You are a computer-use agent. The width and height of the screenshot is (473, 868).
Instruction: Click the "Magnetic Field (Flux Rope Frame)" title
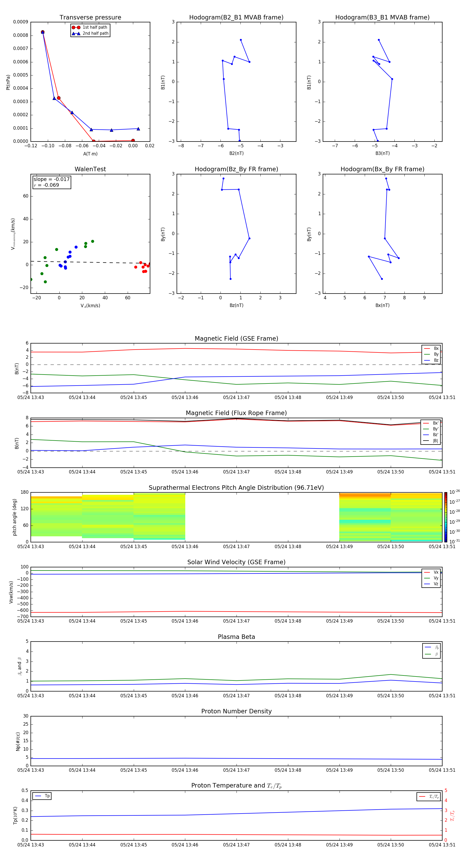pos(236,413)
